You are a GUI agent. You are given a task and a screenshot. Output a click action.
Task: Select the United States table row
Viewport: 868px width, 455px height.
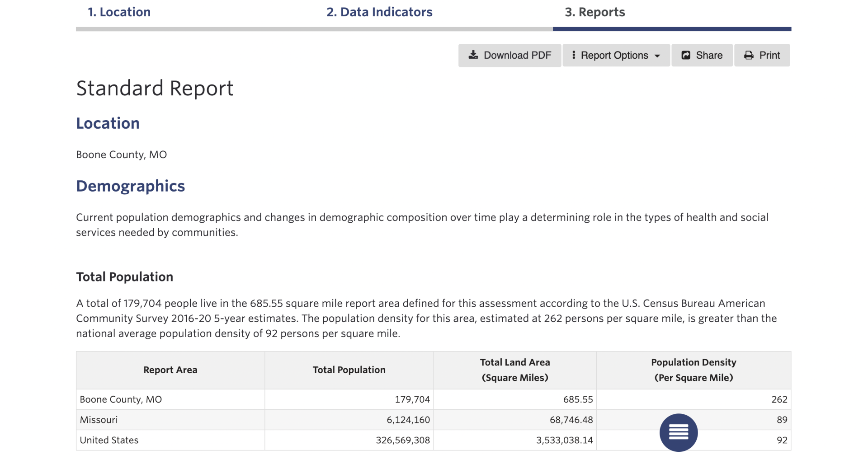(x=109, y=440)
